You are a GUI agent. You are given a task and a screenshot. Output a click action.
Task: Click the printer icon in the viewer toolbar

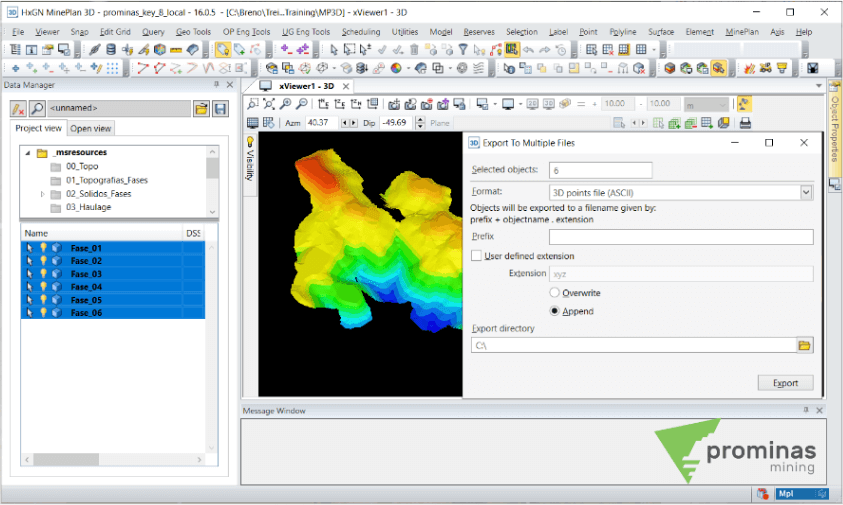tap(745, 123)
